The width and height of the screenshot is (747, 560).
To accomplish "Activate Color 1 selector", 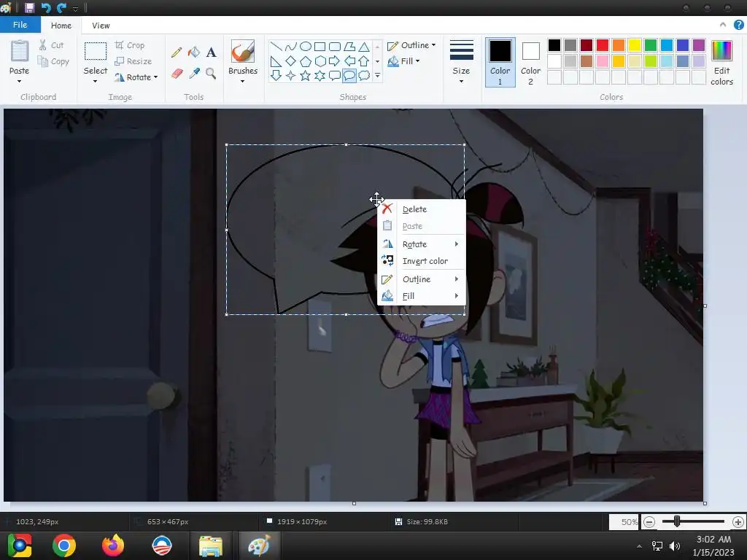I will (500, 63).
